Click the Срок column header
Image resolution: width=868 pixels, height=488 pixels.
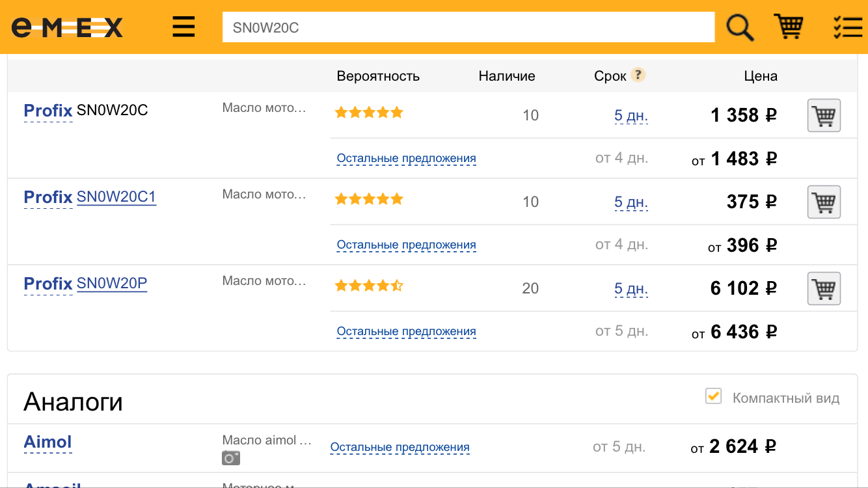pyautogui.click(x=610, y=76)
